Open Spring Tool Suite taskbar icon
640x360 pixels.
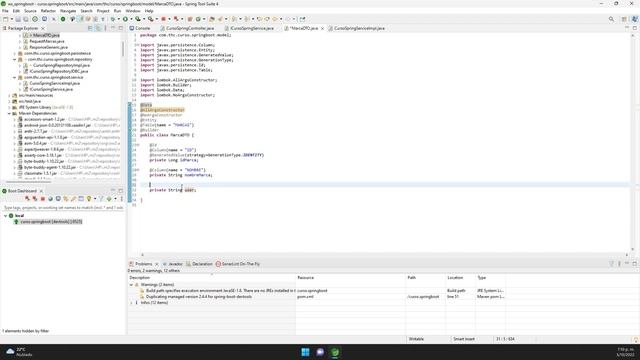point(335,352)
